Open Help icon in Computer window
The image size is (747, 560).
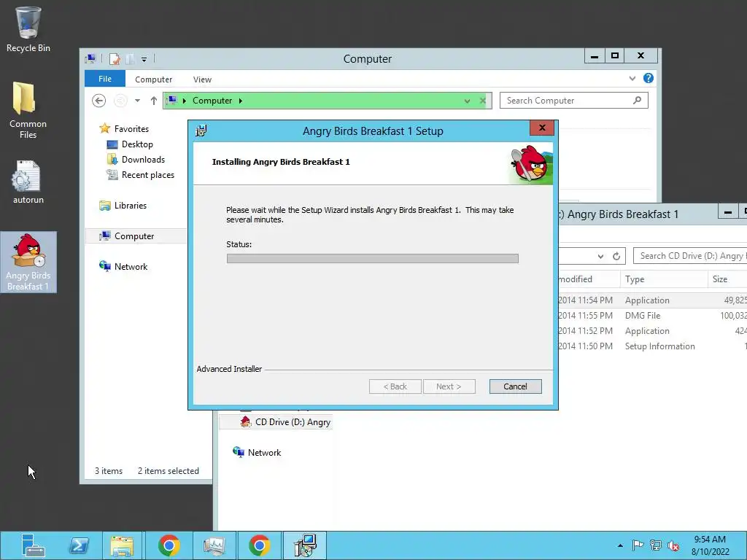point(649,78)
